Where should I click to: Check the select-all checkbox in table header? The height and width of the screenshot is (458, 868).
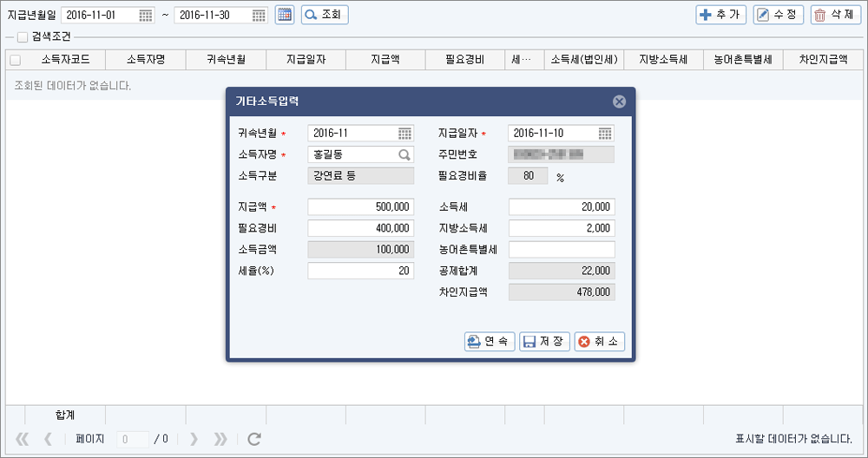click(16, 60)
